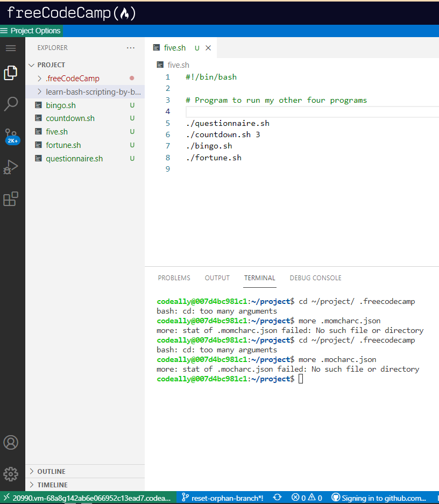The height and width of the screenshot is (504, 439).
Task: Expand the TIMELINE section
Action: coord(52,485)
